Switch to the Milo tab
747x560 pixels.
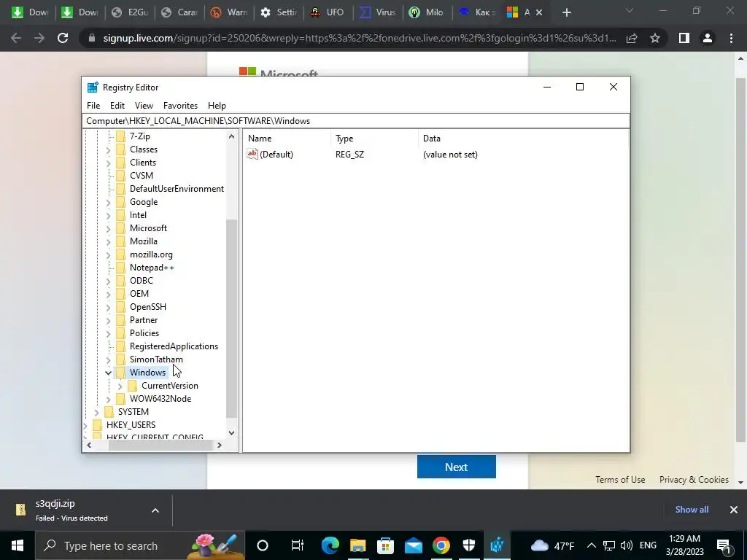click(427, 12)
